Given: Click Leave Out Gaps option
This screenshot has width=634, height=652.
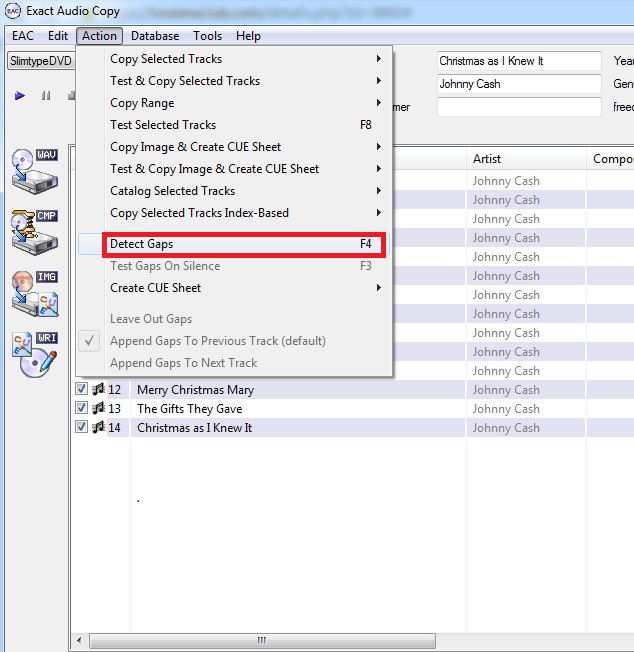Looking at the screenshot, I should (x=234, y=319).
